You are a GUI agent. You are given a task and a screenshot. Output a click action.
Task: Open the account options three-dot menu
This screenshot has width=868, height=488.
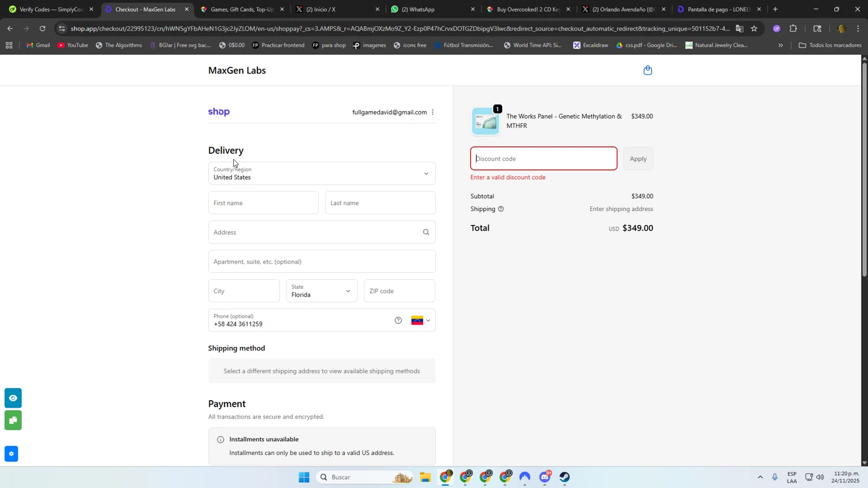point(432,112)
